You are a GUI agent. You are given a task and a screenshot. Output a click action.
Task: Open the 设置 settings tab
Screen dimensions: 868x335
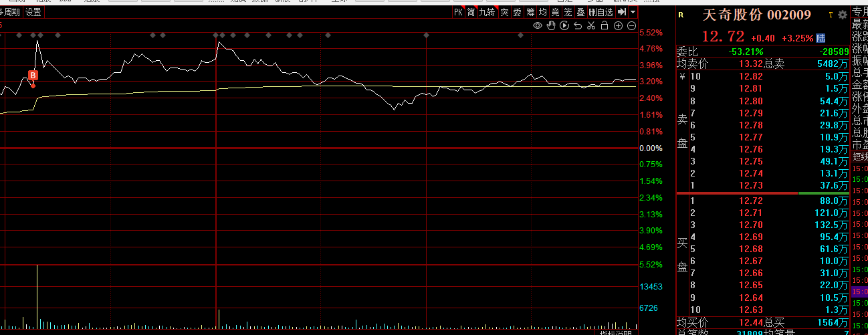pos(33,12)
